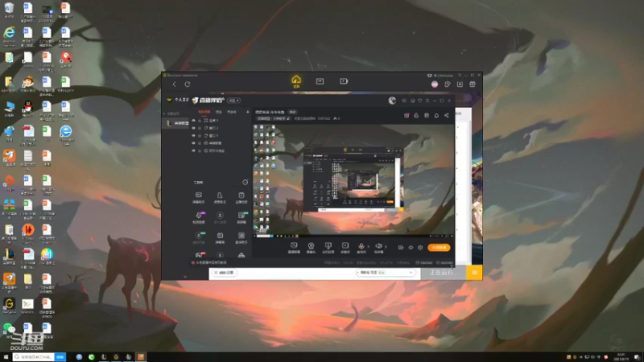Open the toolbox tool with person icon
Image resolution: width=644 pixels, height=362 pixels.
pyautogui.click(x=220, y=197)
